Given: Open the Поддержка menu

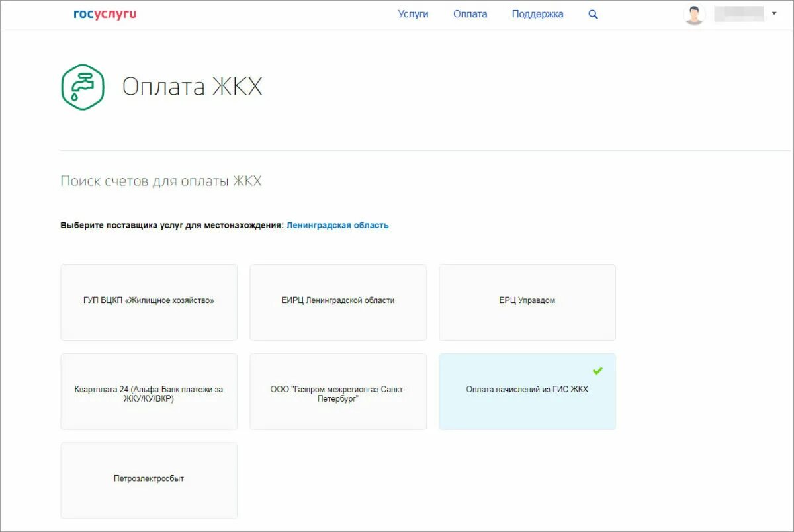Looking at the screenshot, I should pos(537,14).
